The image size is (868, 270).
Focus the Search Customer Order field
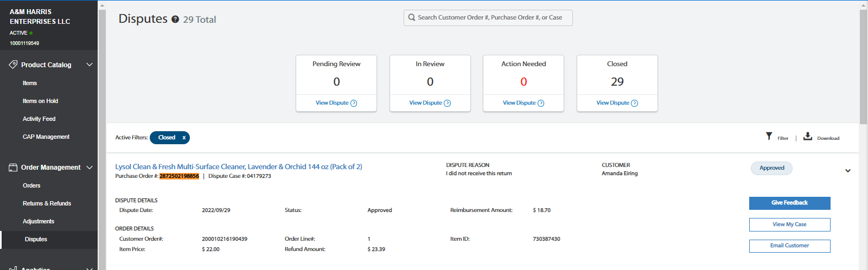[x=488, y=17]
